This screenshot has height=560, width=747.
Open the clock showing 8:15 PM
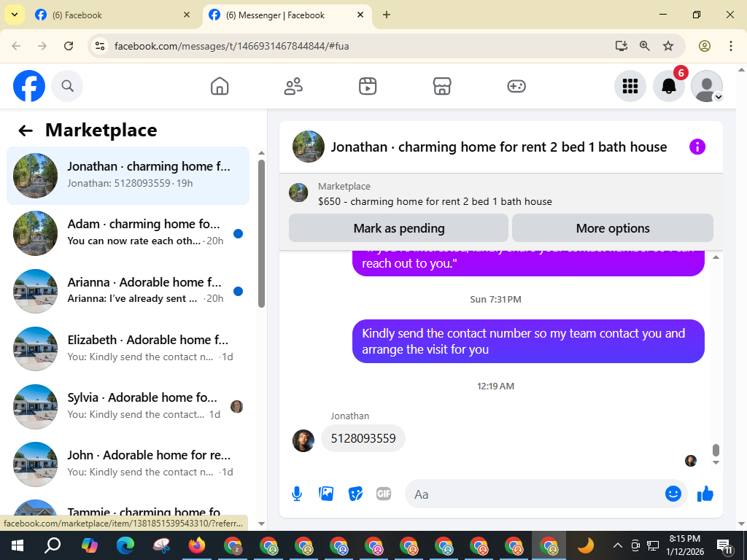pos(684,545)
